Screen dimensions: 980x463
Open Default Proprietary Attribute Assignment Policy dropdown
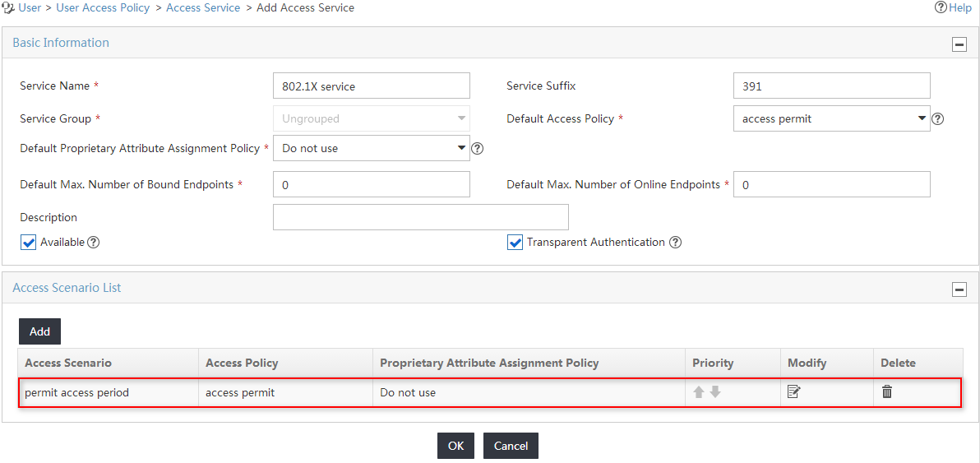(x=372, y=149)
